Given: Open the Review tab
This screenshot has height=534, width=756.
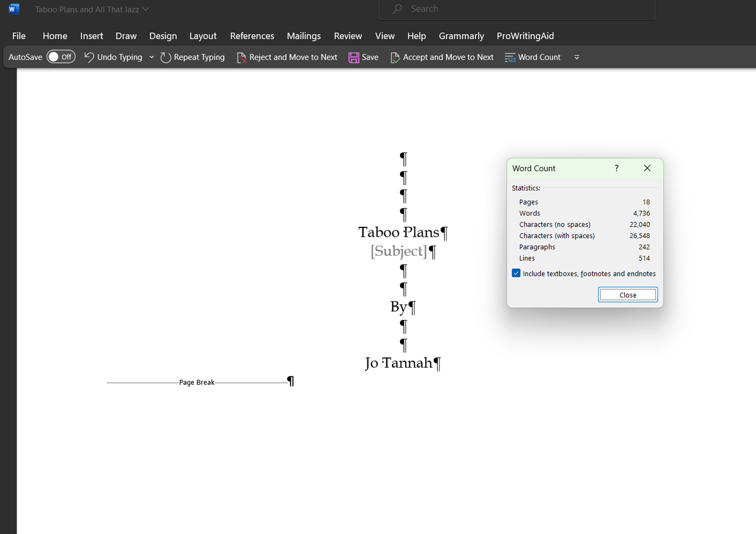Looking at the screenshot, I should coord(348,36).
